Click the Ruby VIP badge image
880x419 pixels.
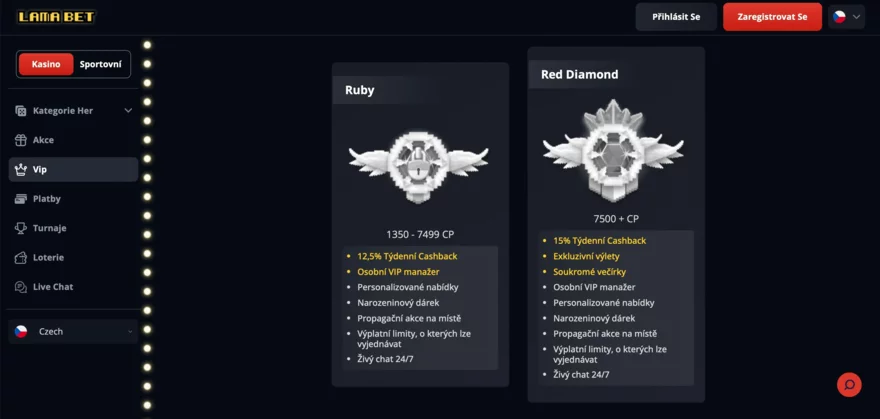click(419, 162)
